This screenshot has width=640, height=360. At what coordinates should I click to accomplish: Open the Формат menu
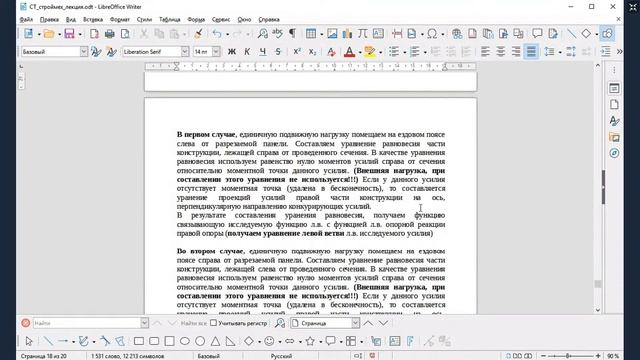coord(120,19)
